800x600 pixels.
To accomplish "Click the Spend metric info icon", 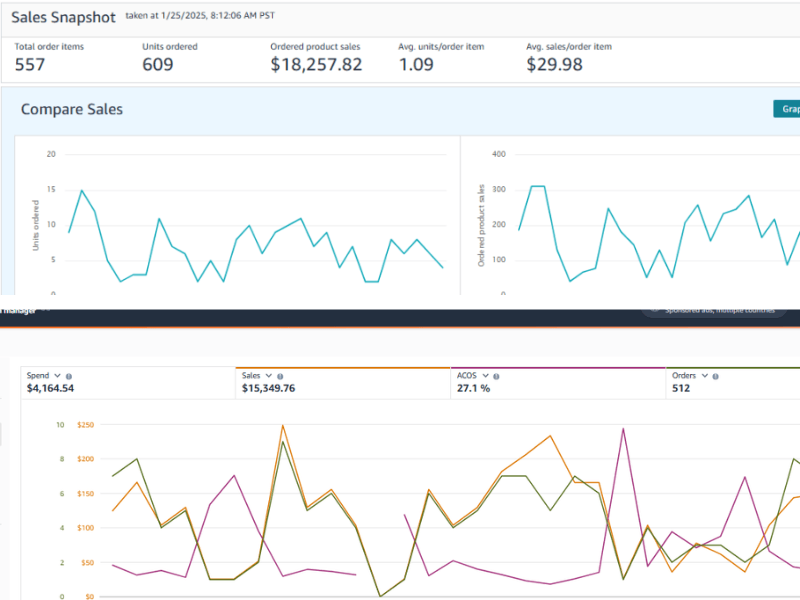I will pos(68,376).
